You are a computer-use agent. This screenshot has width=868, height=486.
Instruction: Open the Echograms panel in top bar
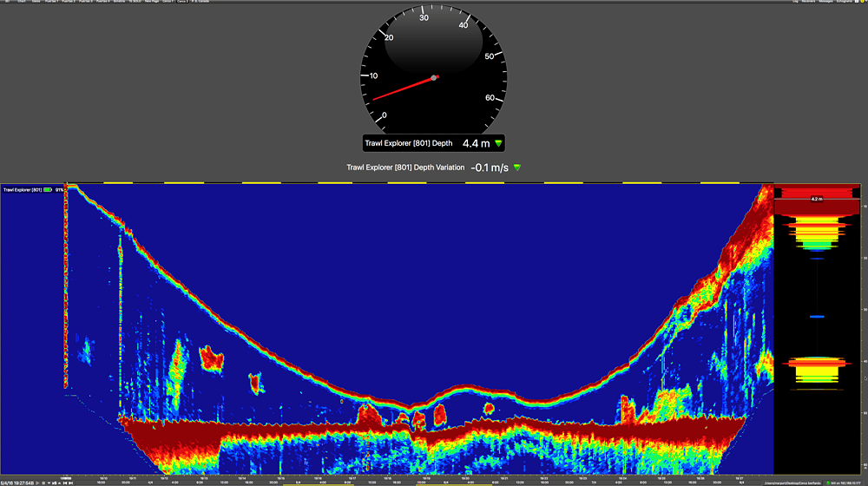click(x=844, y=2)
